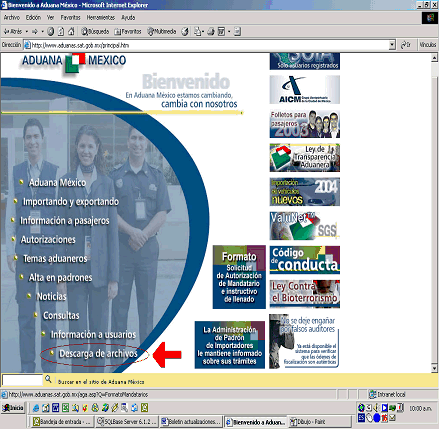The width and height of the screenshot is (439, 429).
Task: Open the Búsqueda search toolbar button
Action: pos(95,32)
